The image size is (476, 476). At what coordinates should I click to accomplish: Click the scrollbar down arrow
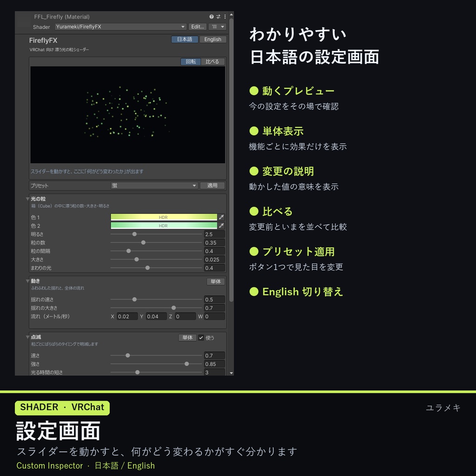231,373
